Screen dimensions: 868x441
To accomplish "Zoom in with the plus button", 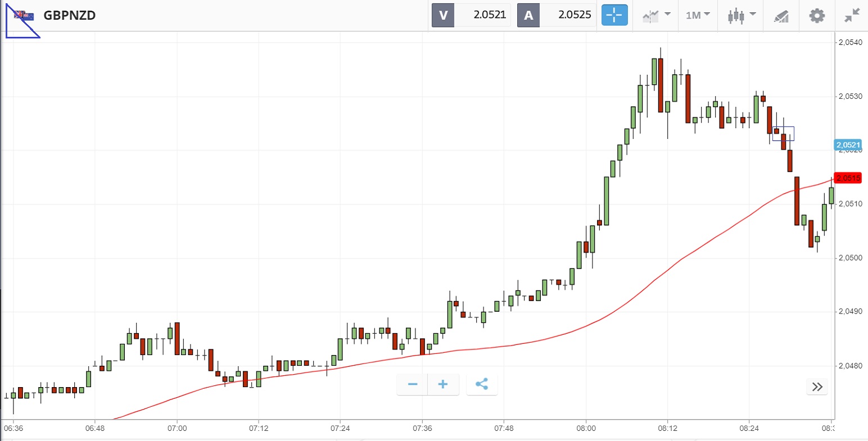I will (x=443, y=384).
